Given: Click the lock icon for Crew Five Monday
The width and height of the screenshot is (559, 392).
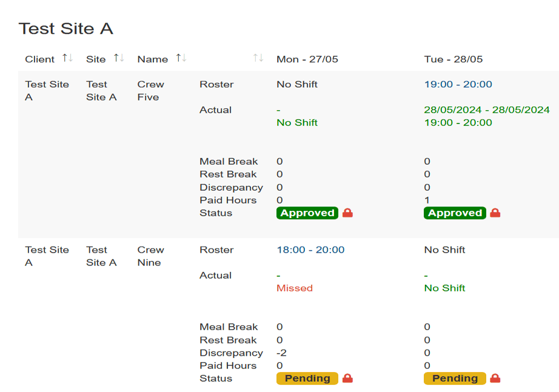Looking at the screenshot, I should coord(347,213).
